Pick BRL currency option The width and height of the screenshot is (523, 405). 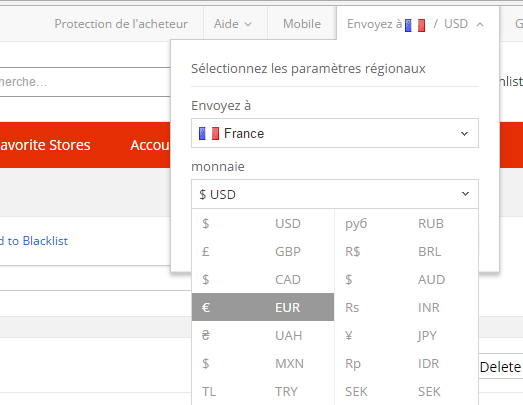[406, 251]
